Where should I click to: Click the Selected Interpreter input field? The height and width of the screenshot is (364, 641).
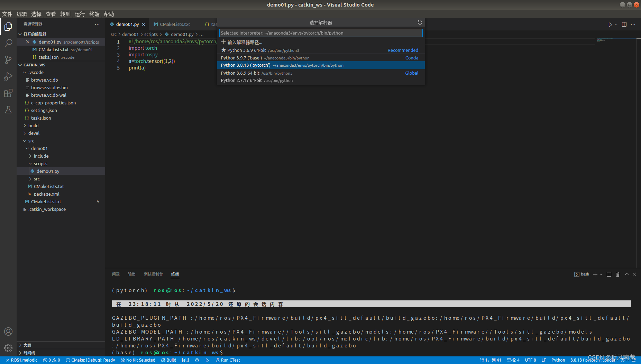[x=320, y=33]
